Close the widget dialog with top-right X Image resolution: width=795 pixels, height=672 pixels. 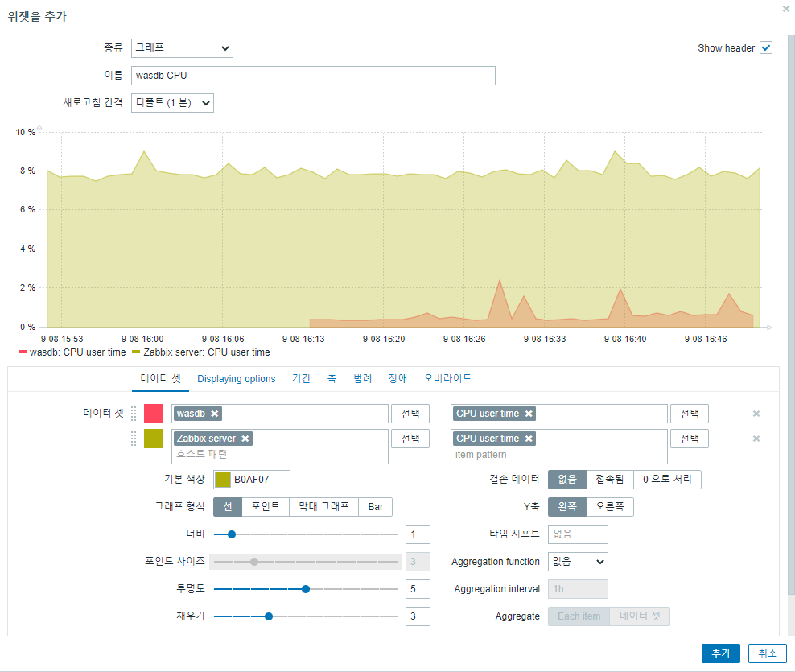[x=786, y=9]
